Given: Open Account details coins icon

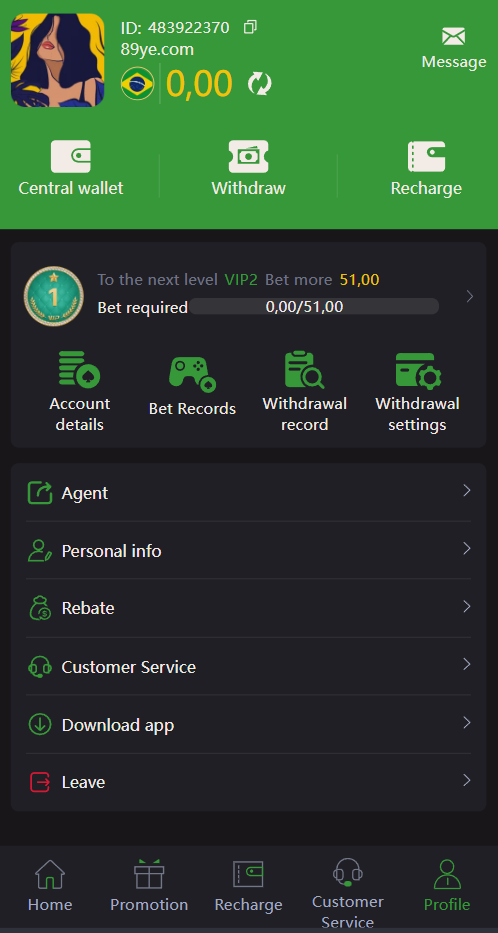Looking at the screenshot, I should click(79, 370).
